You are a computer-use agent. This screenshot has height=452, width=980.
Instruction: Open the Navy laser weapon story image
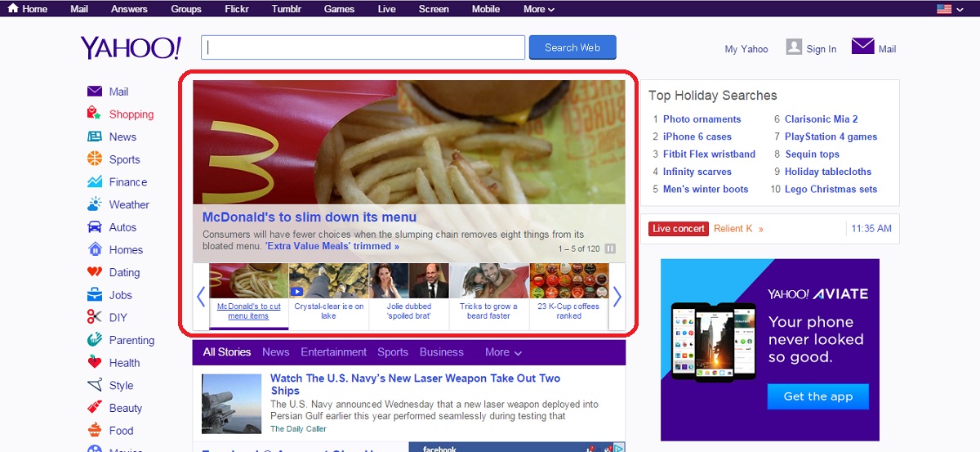click(231, 404)
